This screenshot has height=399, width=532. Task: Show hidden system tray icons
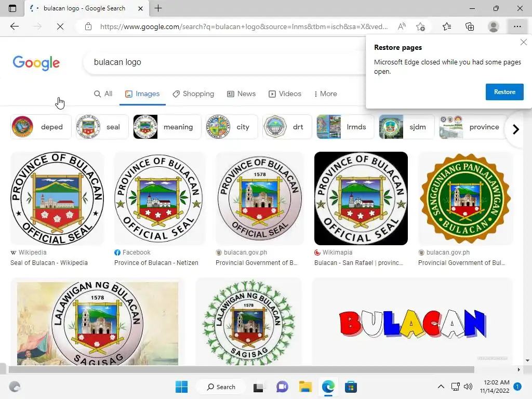tap(441, 387)
